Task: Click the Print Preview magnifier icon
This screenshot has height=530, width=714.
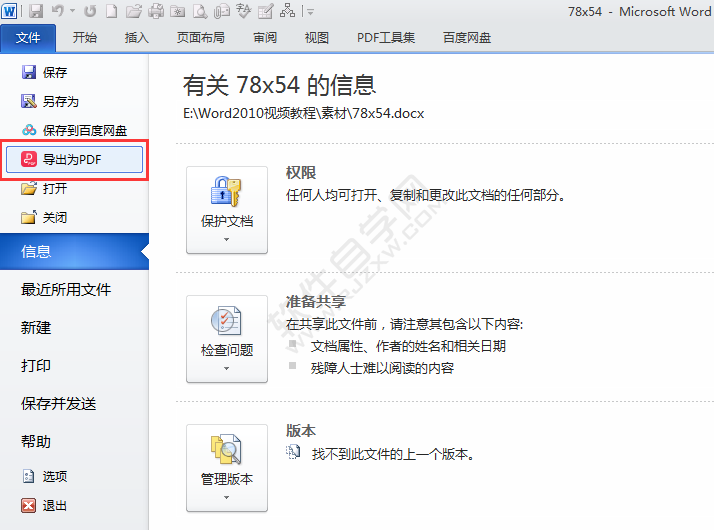Action: pos(199,11)
